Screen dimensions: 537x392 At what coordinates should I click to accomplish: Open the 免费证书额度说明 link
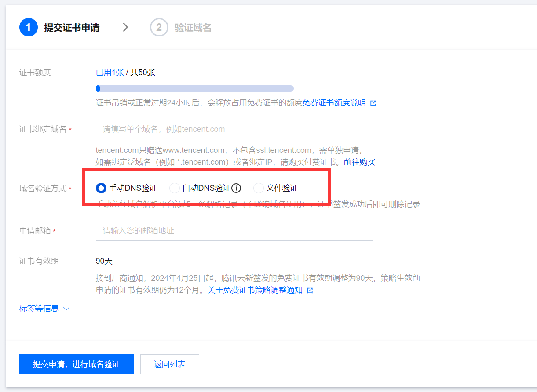coord(334,103)
